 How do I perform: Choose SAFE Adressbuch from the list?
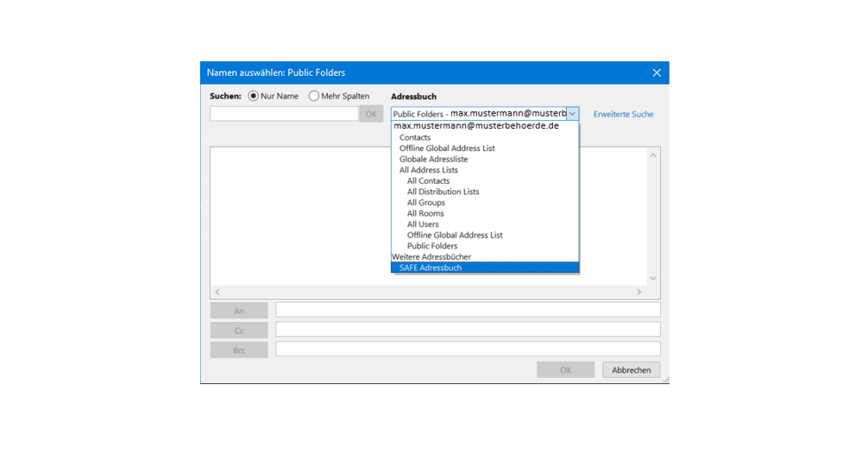point(431,268)
